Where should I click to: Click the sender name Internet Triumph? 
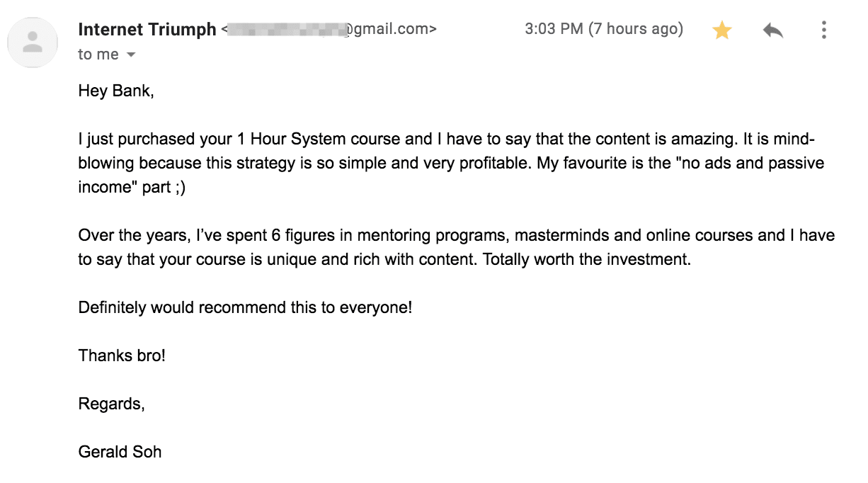[147, 30]
